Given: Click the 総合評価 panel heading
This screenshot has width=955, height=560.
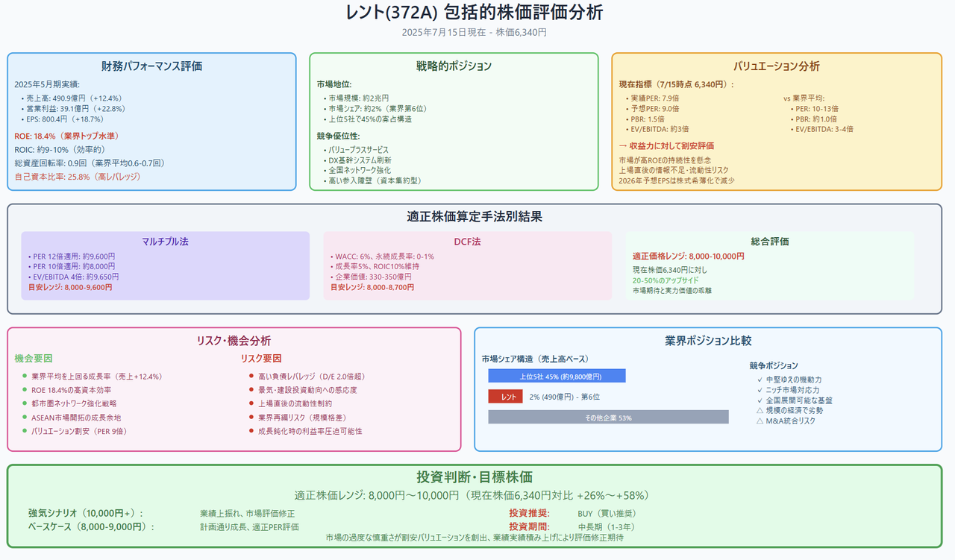Looking at the screenshot, I should click(770, 242).
